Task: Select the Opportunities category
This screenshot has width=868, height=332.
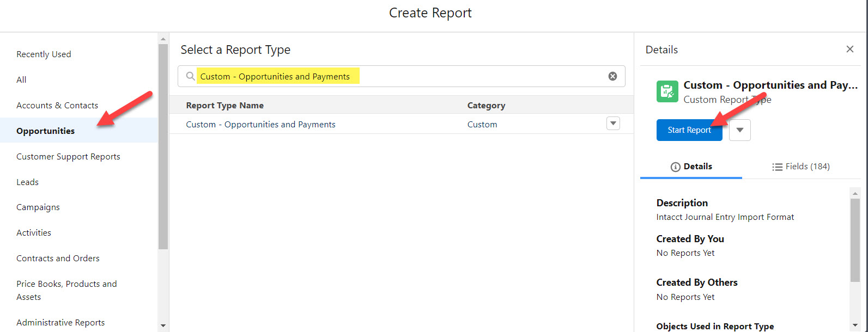Action: pos(46,131)
